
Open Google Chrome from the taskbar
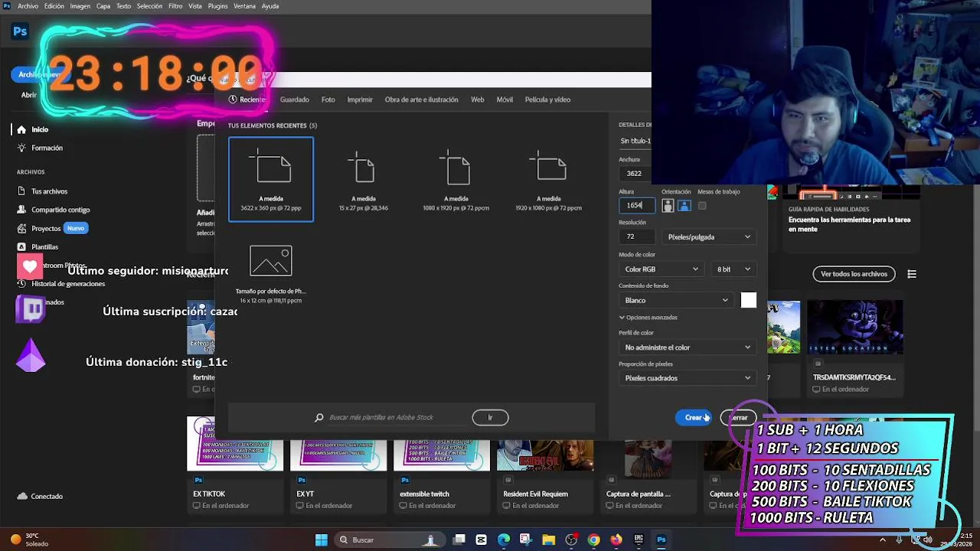click(x=593, y=540)
